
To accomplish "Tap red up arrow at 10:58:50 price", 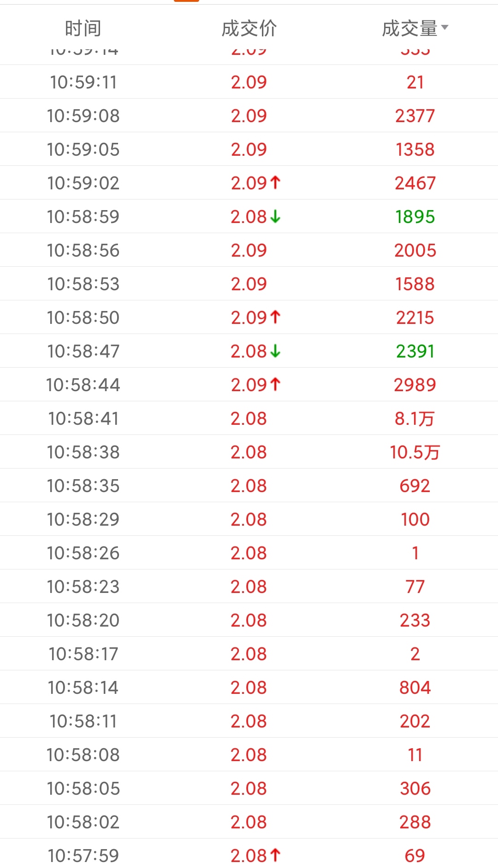I will click(x=275, y=317).
